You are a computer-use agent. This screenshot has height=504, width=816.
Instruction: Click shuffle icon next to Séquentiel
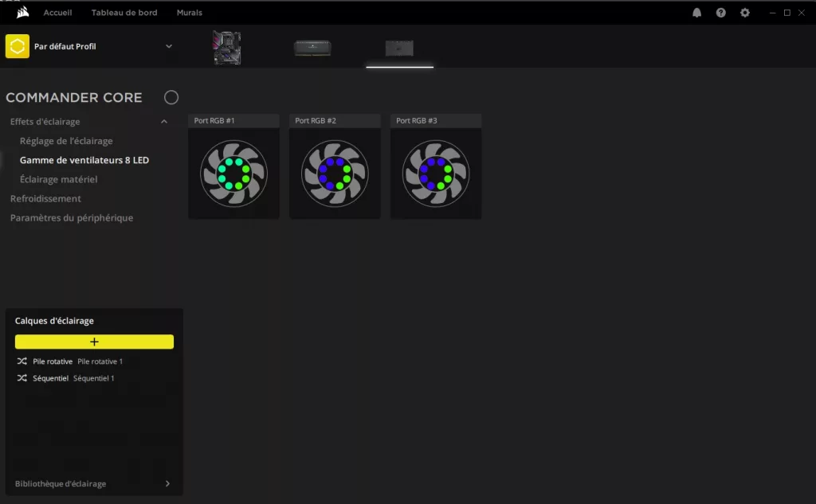[22, 378]
